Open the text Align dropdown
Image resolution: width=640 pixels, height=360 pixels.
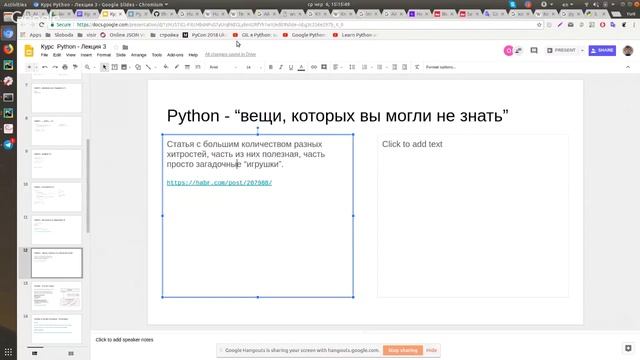tap(337, 67)
